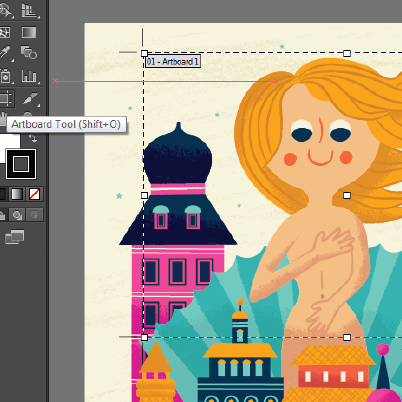Swap fill and stroke colors
Viewport: 402px width, 402px height.
[33, 138]
